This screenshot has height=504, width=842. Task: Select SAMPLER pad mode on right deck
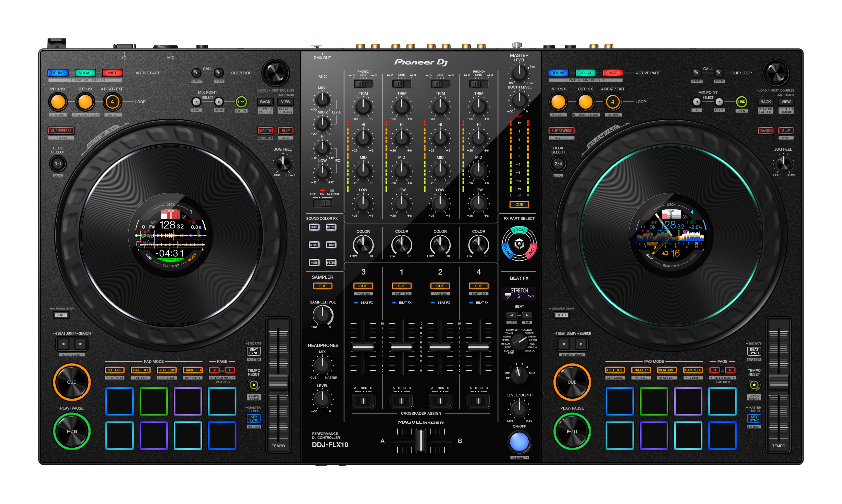[x=693, y=370]
